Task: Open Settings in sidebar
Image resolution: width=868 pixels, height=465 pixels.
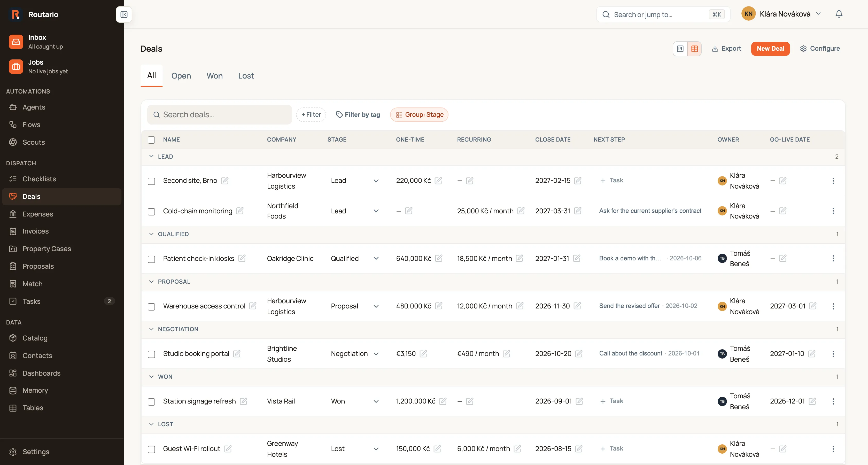Action: [x=62, y=452]
